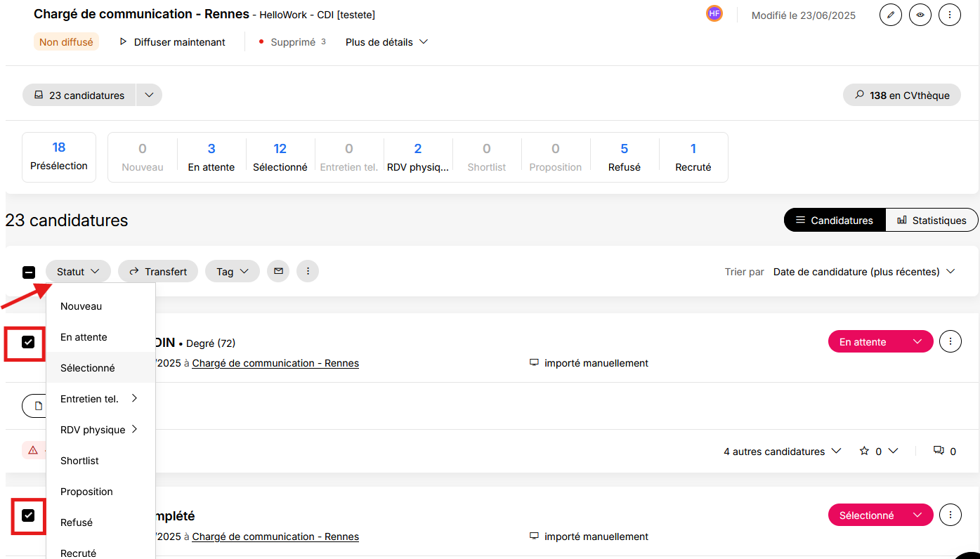The image size is (980, 559).
Task: Toggle the select-all checkbox next to Statut
Action: 29,272
